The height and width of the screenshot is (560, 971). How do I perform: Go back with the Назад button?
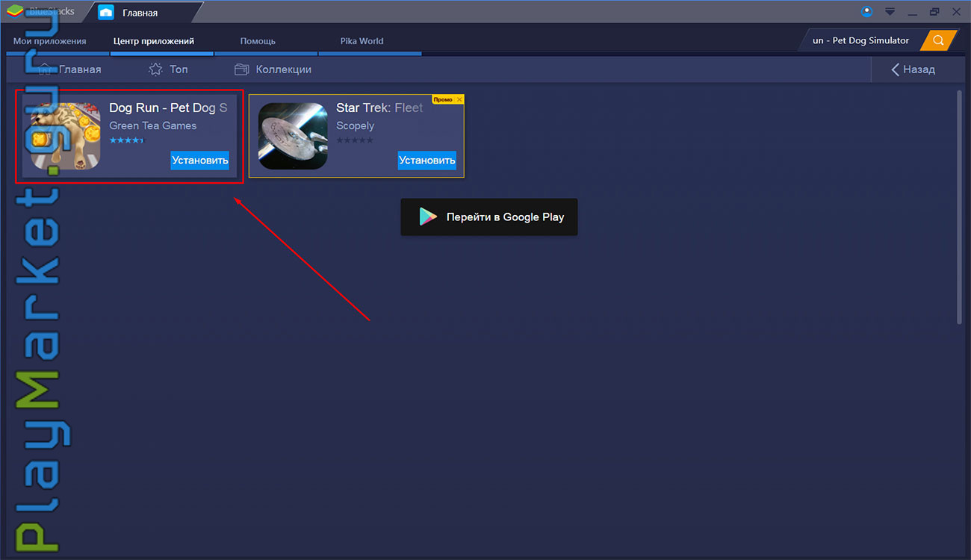[913, 69]
